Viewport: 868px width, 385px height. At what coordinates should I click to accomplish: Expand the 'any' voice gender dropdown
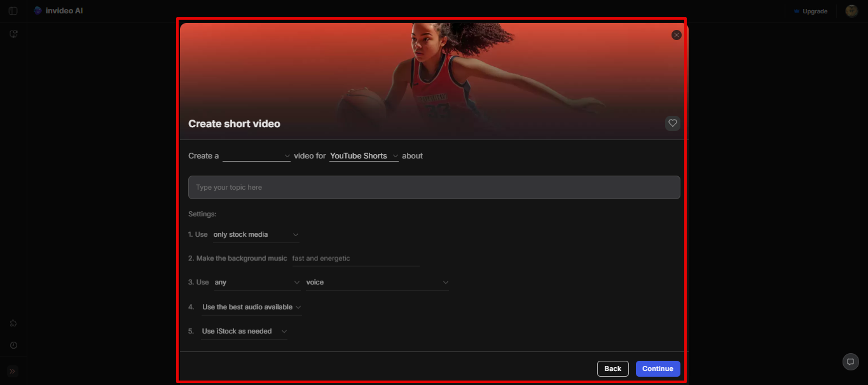256,282
